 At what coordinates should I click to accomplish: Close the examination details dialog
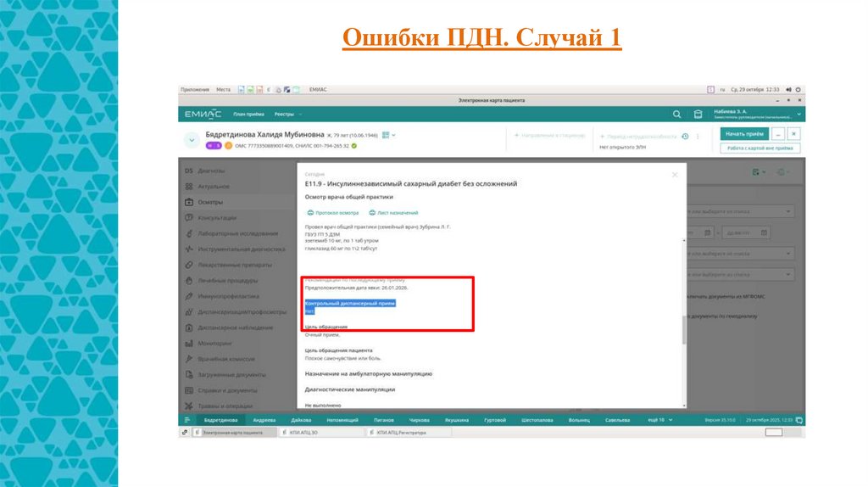click(674, 175)
